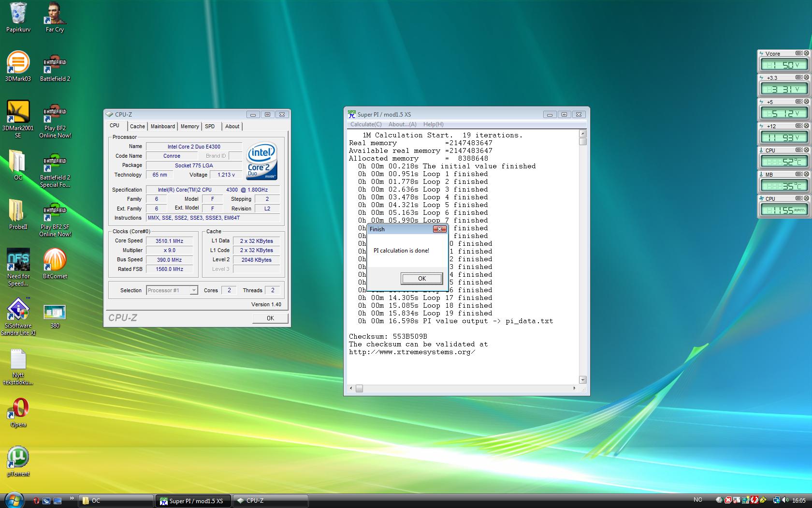The width and height of the screenshot is (812, 508).
Task: Click the Bus Speed 390.0 MHz value
Action: click(169, 260)
